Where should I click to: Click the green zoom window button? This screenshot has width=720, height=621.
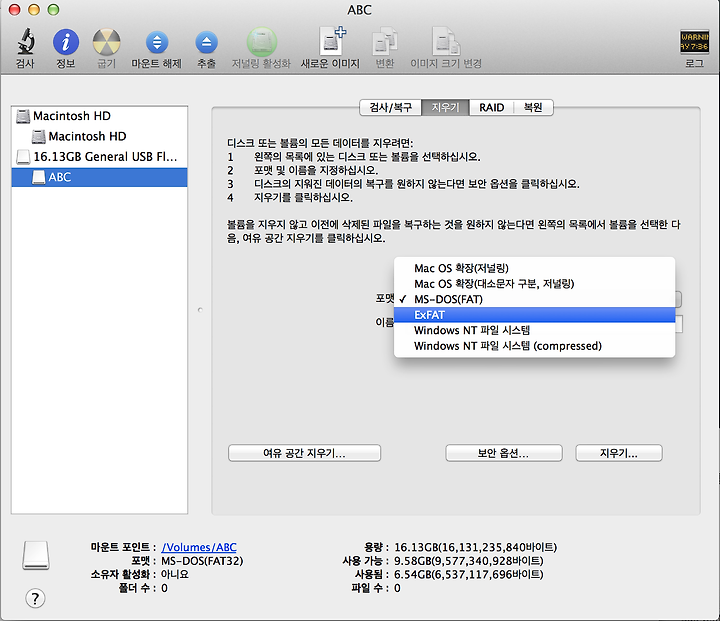pos(53,10)
